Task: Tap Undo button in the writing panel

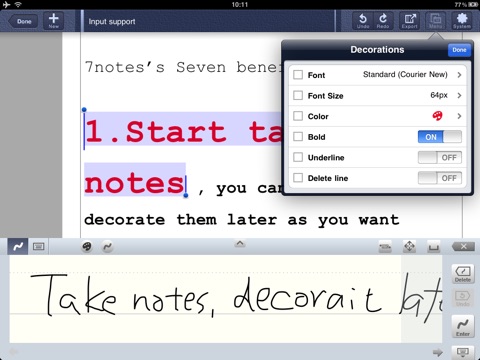Action: click(x=463, y=298)
